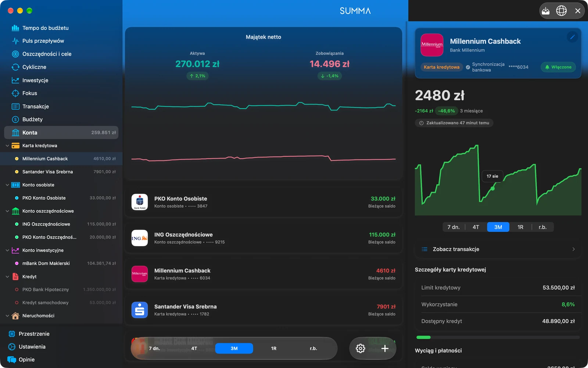Open Santander Visa Srebrna account card
This screenshot has height=368, width=588.
click(263, 310)
